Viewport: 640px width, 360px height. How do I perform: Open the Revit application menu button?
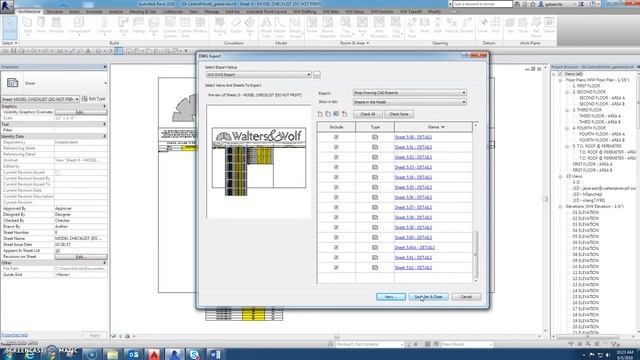tap(7, 6)
